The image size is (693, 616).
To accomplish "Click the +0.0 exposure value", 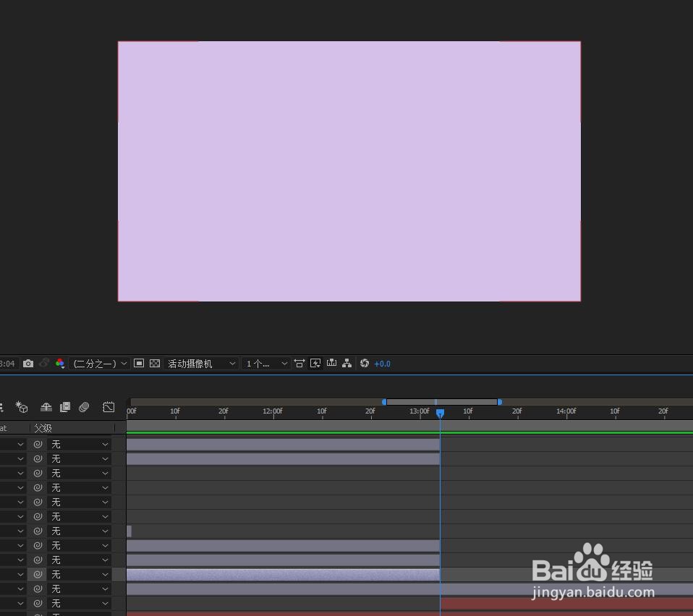I will click(x=382, y=364).
